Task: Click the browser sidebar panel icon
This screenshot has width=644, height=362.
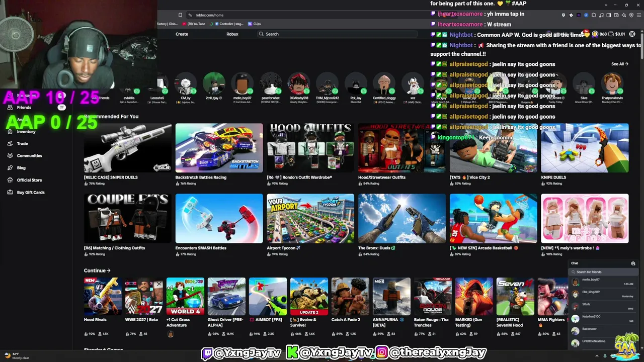Action: [609, 15]
